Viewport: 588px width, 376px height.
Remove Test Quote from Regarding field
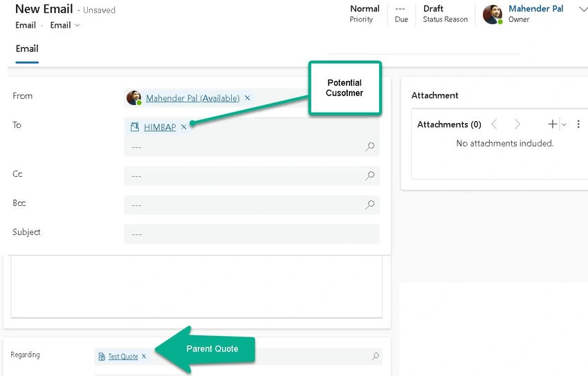tap(144, 356)
